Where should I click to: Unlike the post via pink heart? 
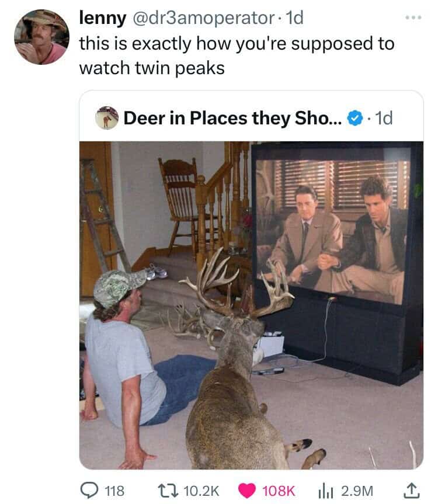click(x=246, y=491)
